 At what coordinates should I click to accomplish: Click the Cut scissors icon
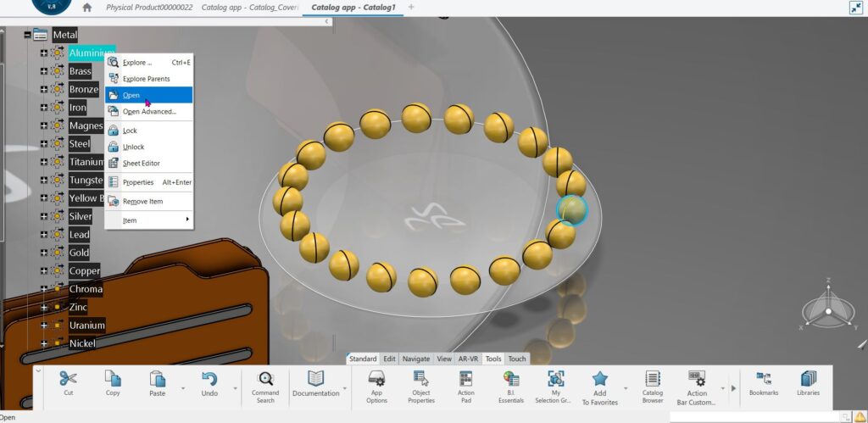point(69,379)
